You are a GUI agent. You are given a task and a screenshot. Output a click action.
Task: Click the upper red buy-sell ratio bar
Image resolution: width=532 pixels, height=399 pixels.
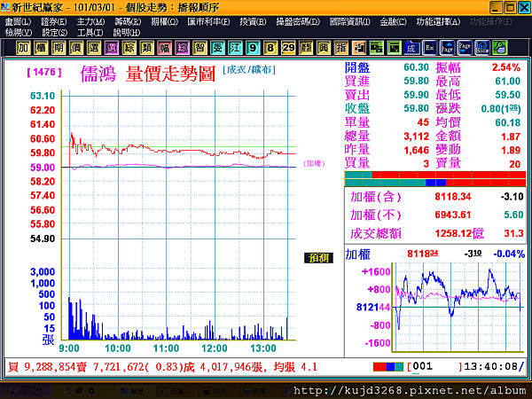pyautogui.click(x=435, y=175)
